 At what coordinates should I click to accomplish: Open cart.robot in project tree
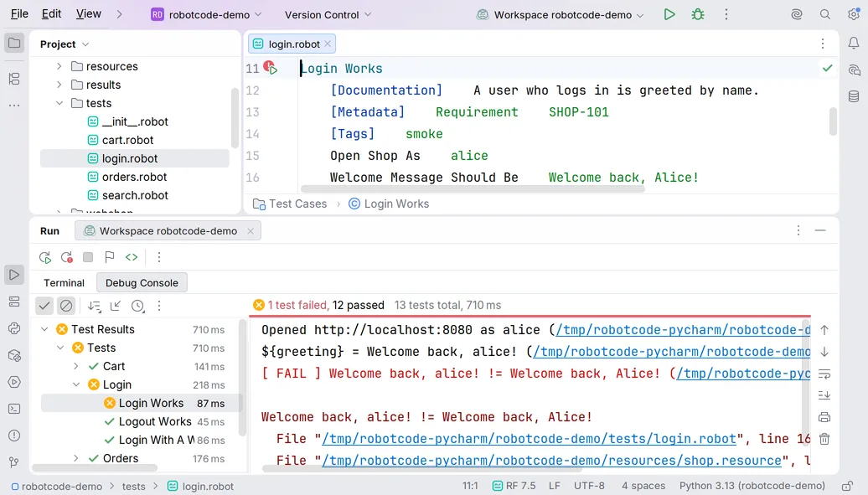click(x=127, y=140)
